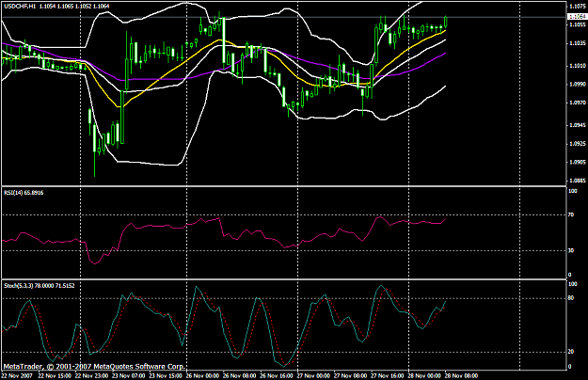Click the 1.1075 price axis label

tap(578, 7)
